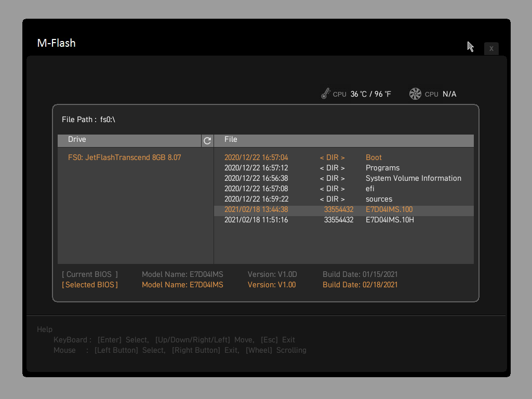532x399 pixels.
Task: Select the E7D04IMS.100 BIOS file
Action: click(x=389, y=210)
